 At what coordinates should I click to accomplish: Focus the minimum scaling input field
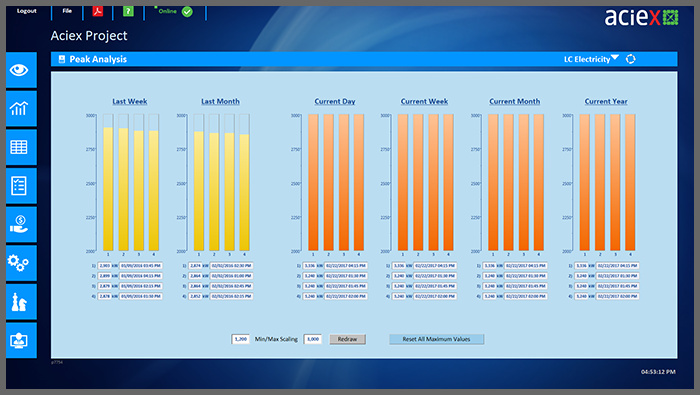tap(240, 339)
